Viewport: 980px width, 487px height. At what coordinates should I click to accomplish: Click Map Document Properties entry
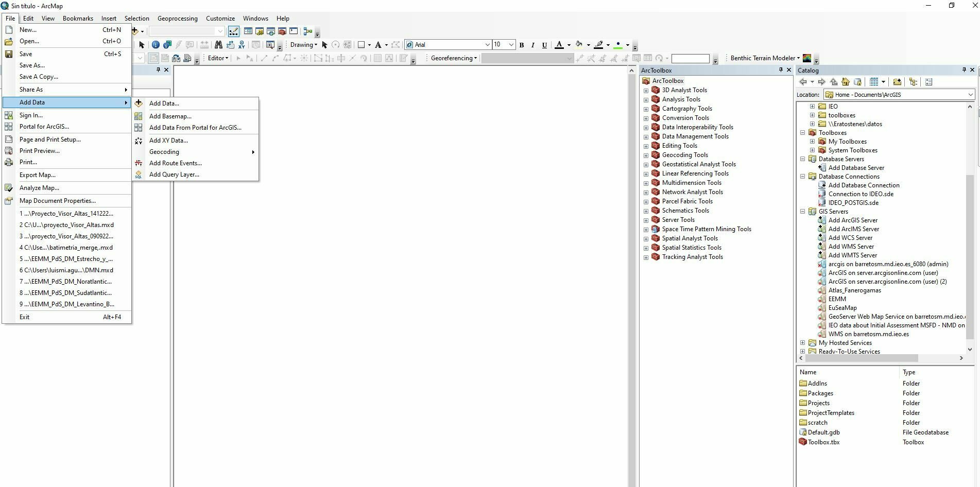tap(67, 201)
